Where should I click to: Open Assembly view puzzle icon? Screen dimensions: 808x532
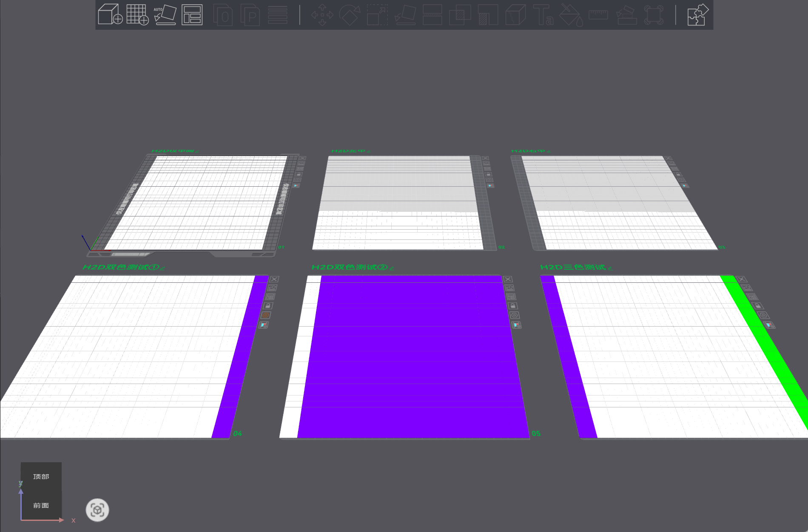click(x=698, y=14)
